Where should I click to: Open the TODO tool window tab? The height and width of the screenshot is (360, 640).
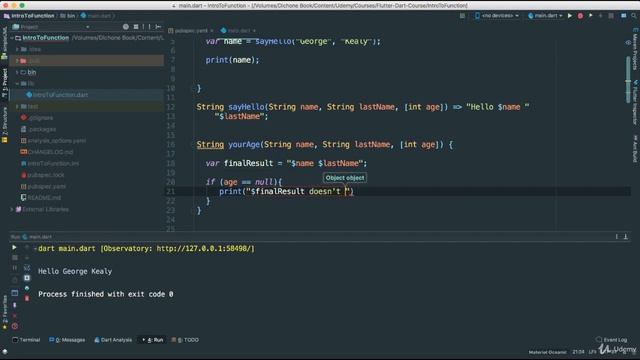[x=185, y=340]
